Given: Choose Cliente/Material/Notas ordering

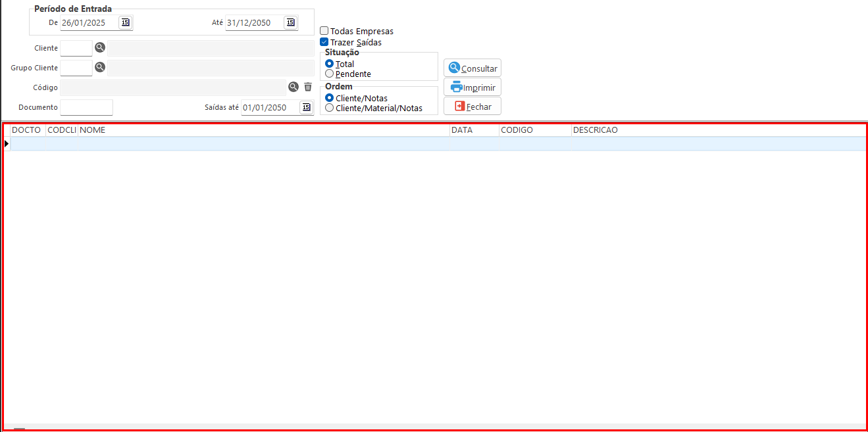Looking at the screenshot, I should point(330,108).
